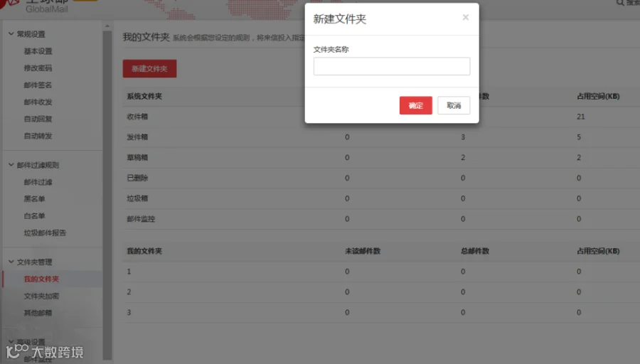Open 修改密码 in the sidebar
640x364 pixels.
pos(38,68)
